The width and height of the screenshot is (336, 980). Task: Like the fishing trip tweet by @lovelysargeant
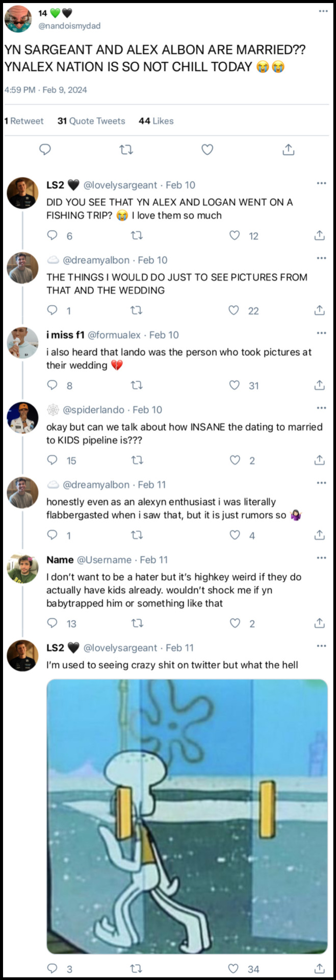click(235, 235)
